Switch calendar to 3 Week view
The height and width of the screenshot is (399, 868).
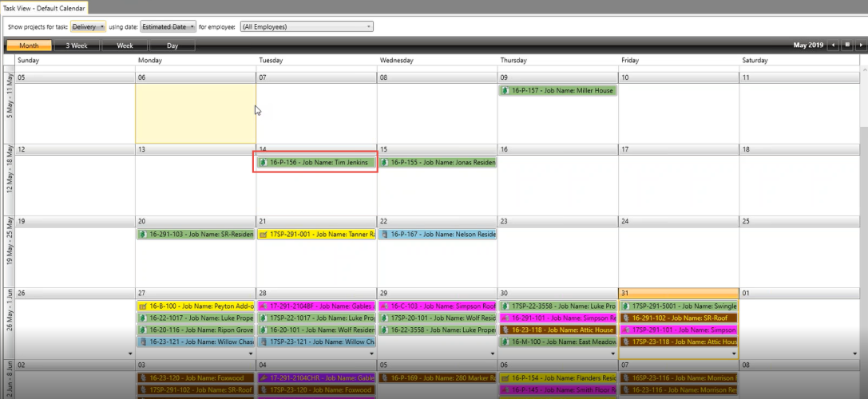77,45
